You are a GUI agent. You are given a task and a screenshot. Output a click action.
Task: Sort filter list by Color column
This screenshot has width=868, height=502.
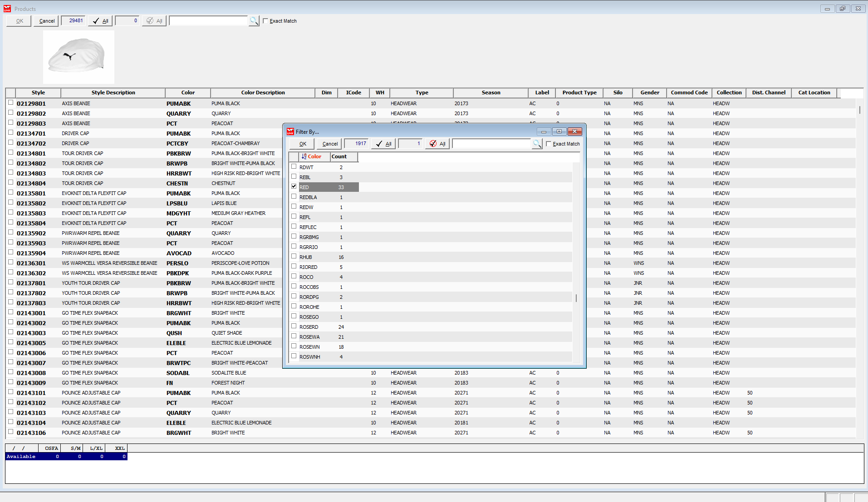(x=314, y=156)
